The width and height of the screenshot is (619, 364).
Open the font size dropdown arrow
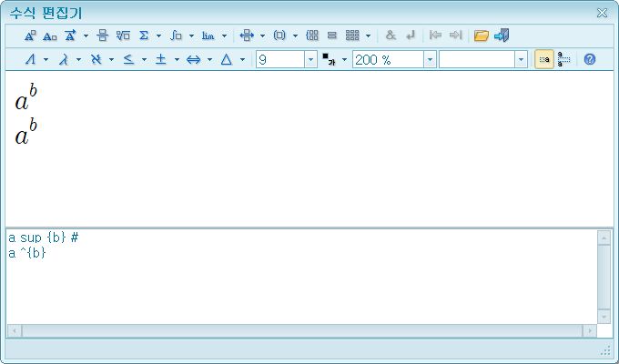[310, 60]
